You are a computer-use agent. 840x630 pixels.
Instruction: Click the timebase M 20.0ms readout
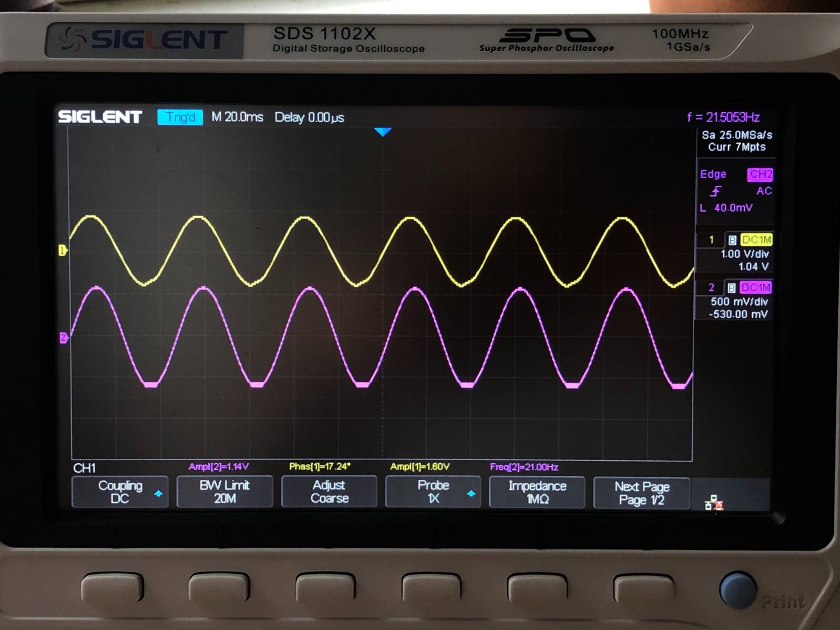[237, 117]
